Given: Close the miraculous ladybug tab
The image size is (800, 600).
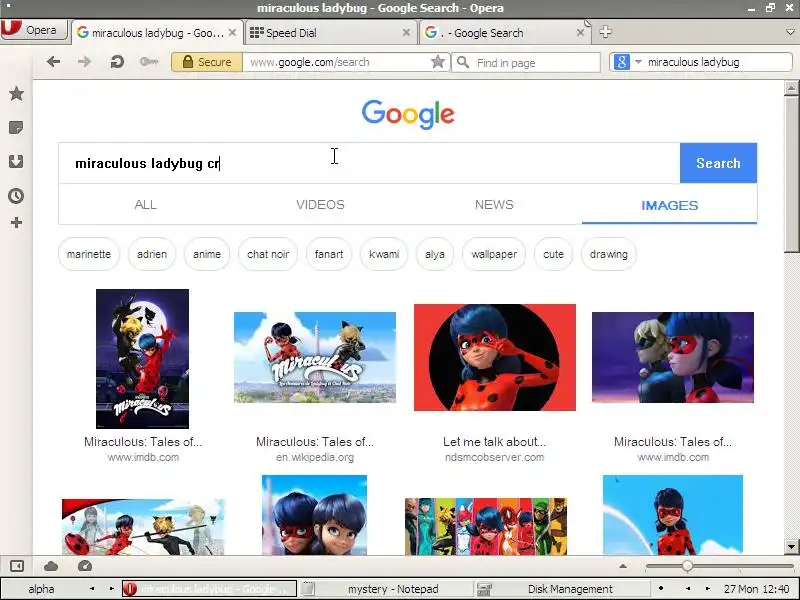Looking at the screenshot, I should pos(232,33).
